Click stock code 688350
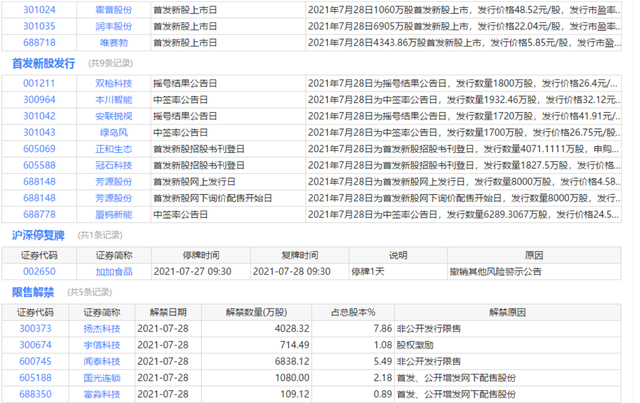The height and width of the screenshot is (403, 640). click(x=36, y=394)
